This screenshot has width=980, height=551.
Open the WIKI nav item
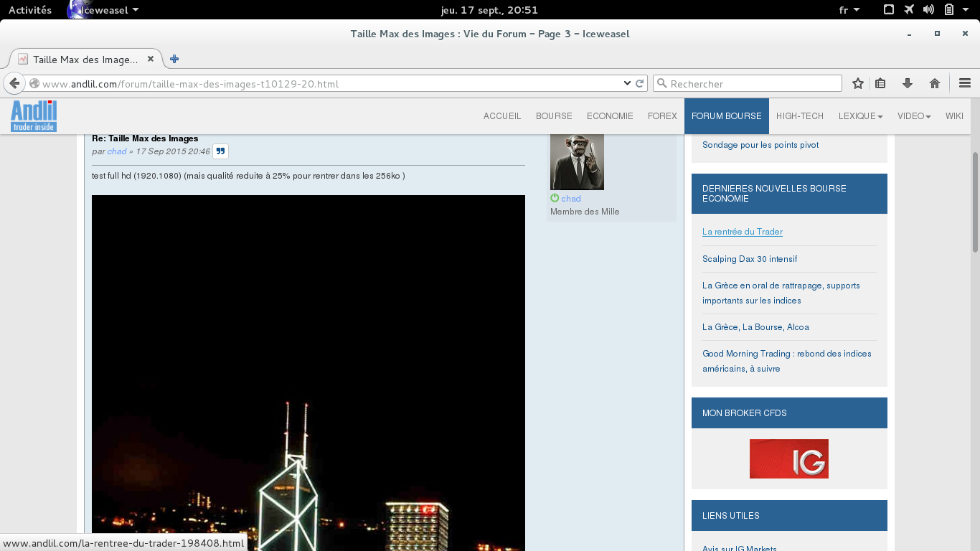pyautogui.click(x=954, y=116)
